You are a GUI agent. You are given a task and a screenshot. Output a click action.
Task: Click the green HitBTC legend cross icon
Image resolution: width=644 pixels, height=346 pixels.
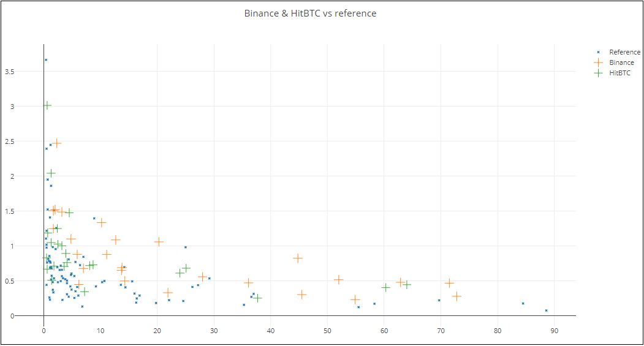(x=599, y=73)
